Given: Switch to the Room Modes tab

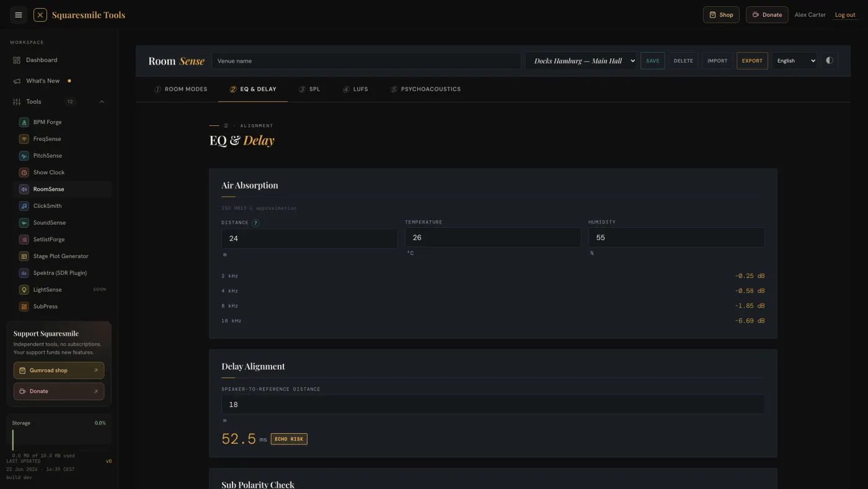Looking at the screenshot, I should click(x=180, y=89).
